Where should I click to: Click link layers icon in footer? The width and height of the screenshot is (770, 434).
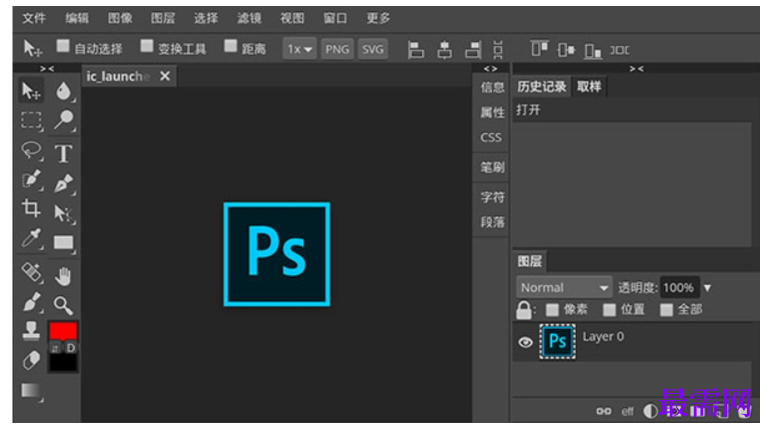click(x=604, y=411)
